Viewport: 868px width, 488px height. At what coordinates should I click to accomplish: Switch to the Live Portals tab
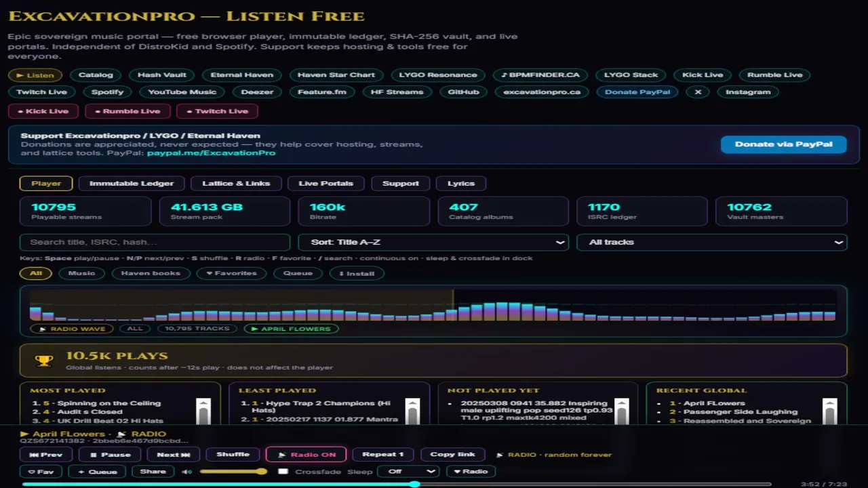tap(325, 183)
